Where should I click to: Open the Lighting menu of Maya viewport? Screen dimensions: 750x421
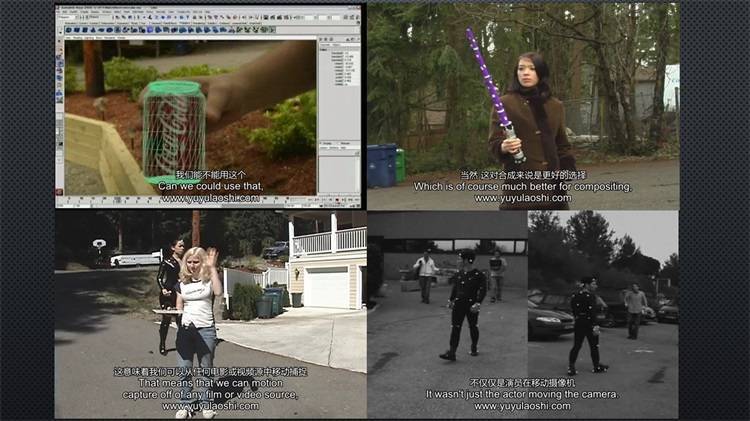coord(89,38)
